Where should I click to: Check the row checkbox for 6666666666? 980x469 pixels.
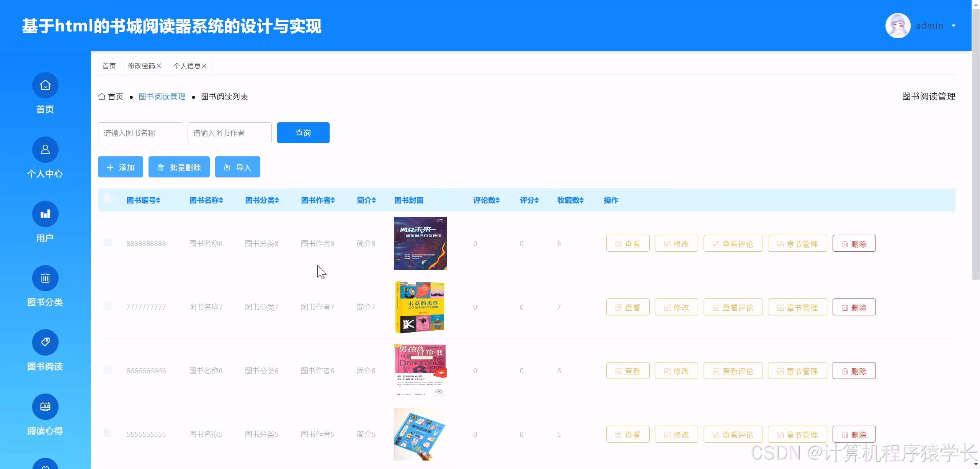108,369
